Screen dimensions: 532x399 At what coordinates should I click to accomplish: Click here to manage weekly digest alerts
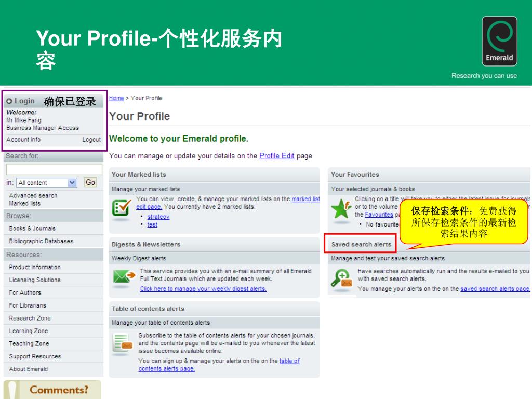(203, 289)
